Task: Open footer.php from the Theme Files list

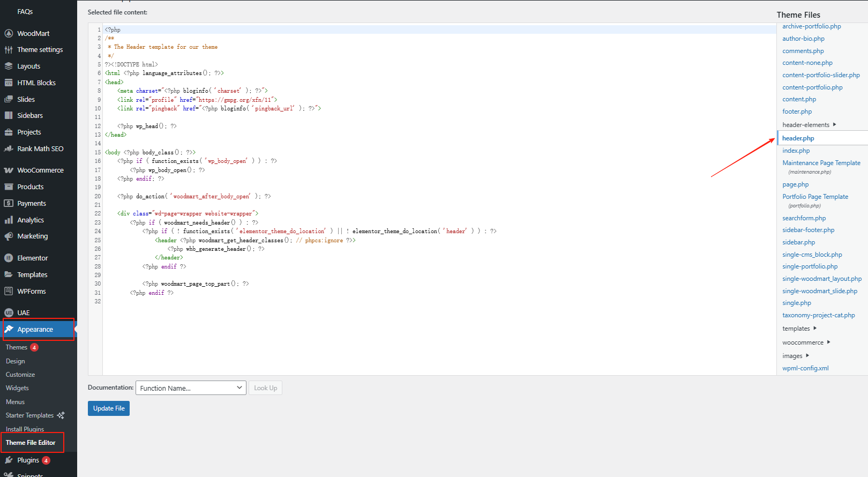Action: (x=797, y=111)
